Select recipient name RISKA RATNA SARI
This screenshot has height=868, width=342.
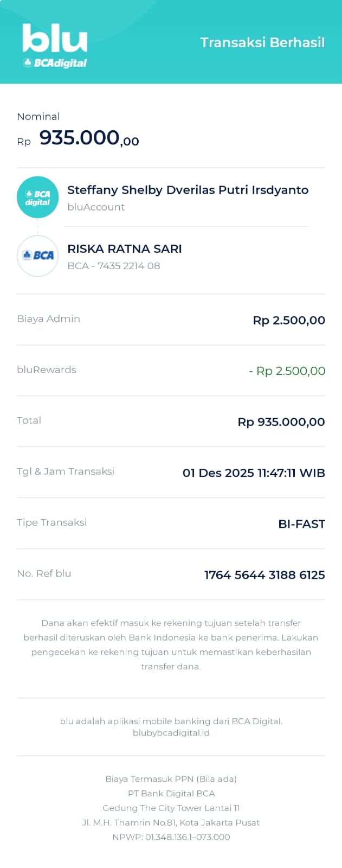point(125,249)
